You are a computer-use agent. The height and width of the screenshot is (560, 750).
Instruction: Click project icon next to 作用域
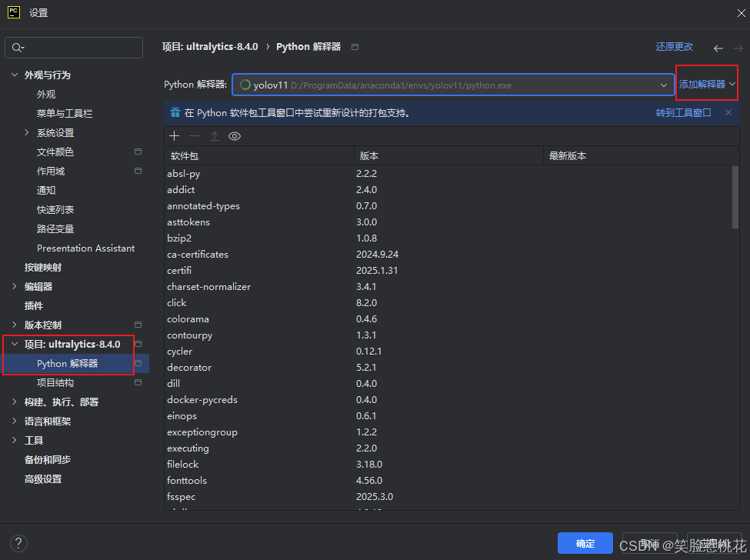point(138,171)
